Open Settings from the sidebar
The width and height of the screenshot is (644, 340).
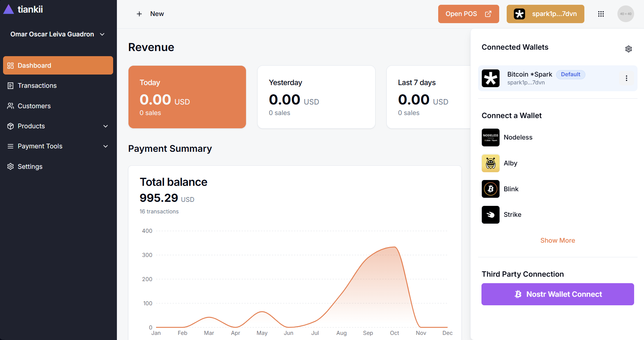point(30,167)
